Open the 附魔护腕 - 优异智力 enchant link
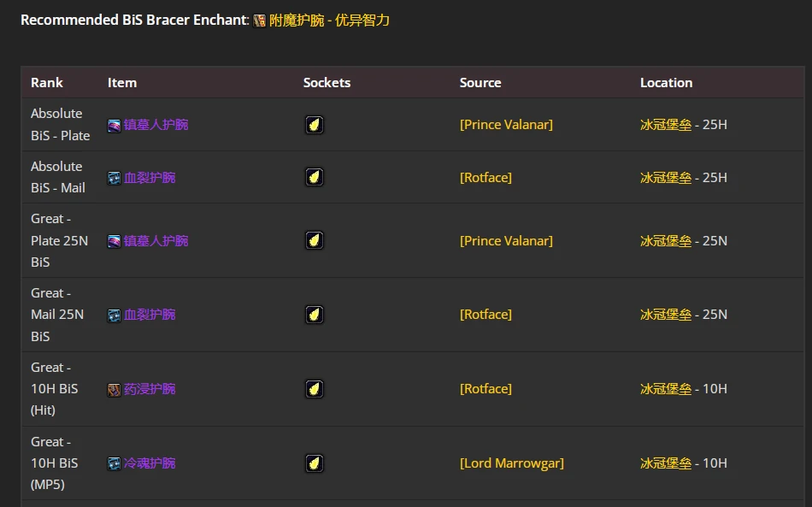Viewport: 812px width, 507px height. coord(329,20)
